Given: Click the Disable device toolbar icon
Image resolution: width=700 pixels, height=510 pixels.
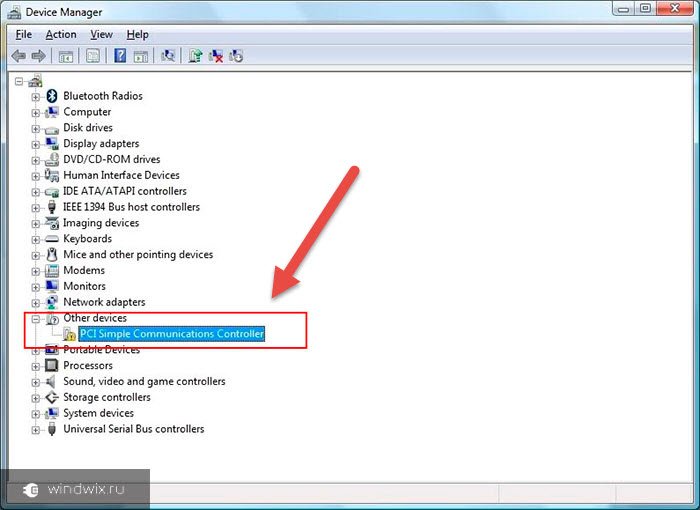Looking at the screenshot, I should pyautogui.click(x=236, y=56).
